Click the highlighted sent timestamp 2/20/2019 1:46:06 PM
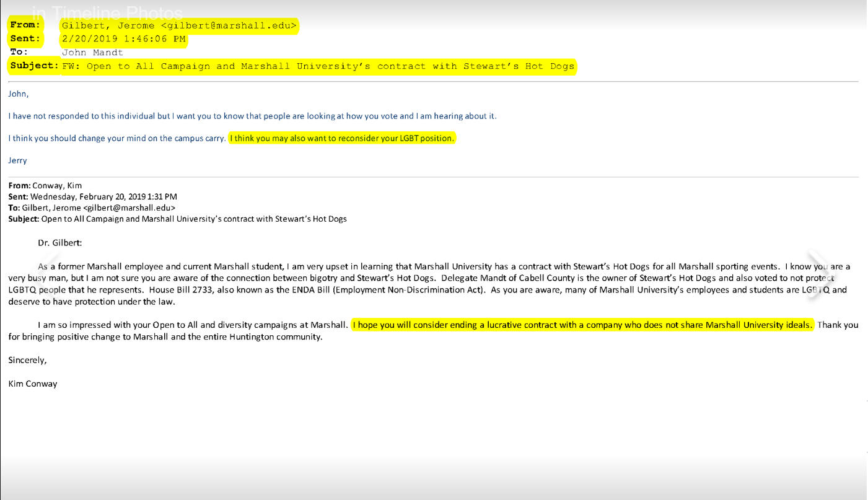868x500 pixels. pyautogui.click(x=123, y=39)
